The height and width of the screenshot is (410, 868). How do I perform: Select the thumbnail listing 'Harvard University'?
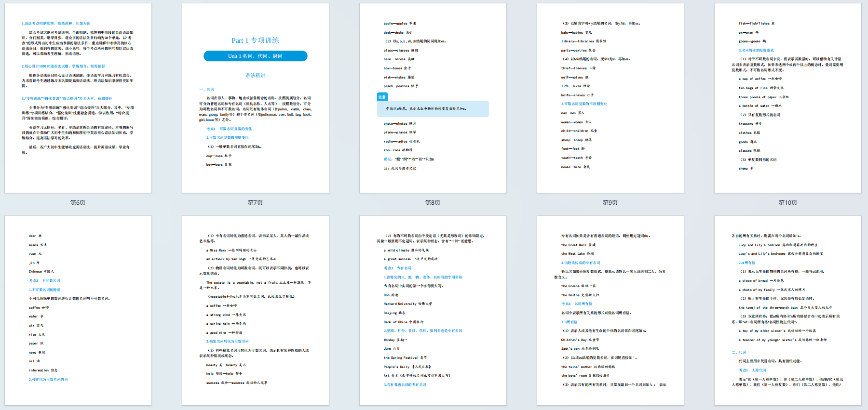click(433, 310)
